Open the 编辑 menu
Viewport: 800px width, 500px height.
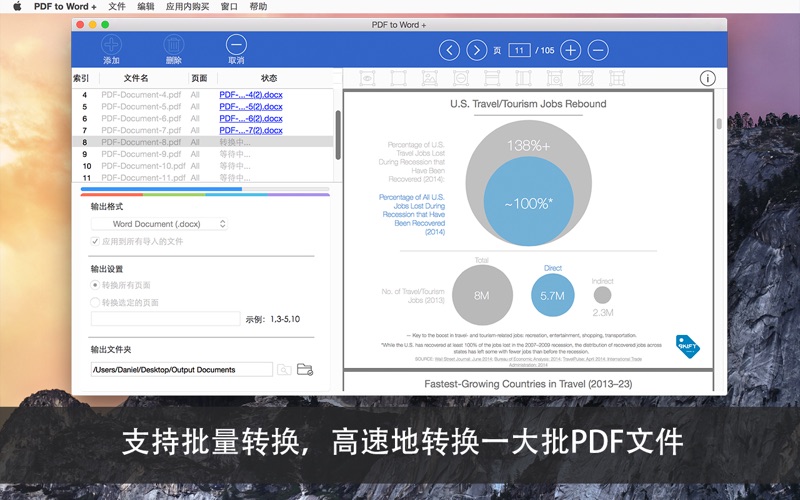146,7
